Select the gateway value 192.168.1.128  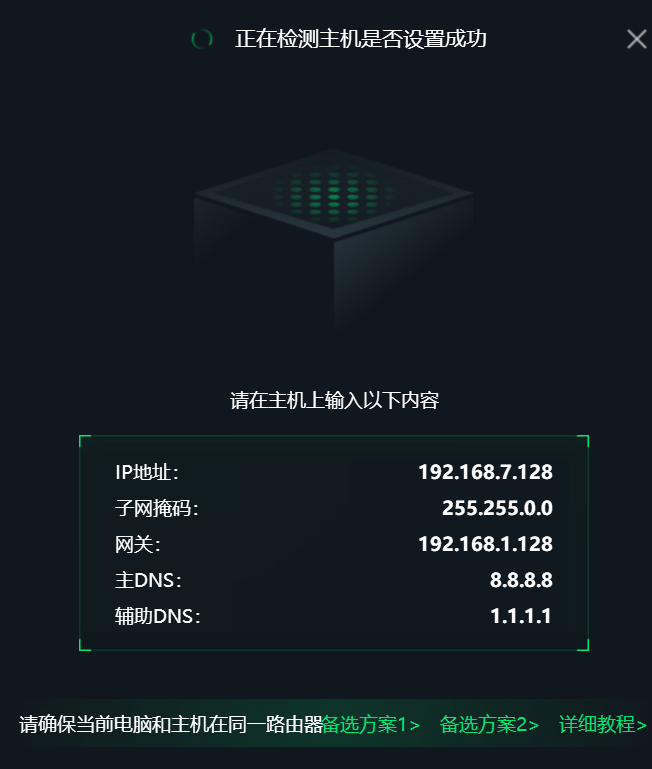[486, 544]
